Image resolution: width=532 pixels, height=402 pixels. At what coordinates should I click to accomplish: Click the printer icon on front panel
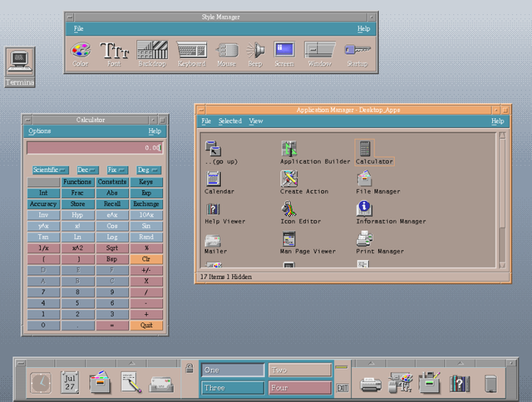coord(371,385)
